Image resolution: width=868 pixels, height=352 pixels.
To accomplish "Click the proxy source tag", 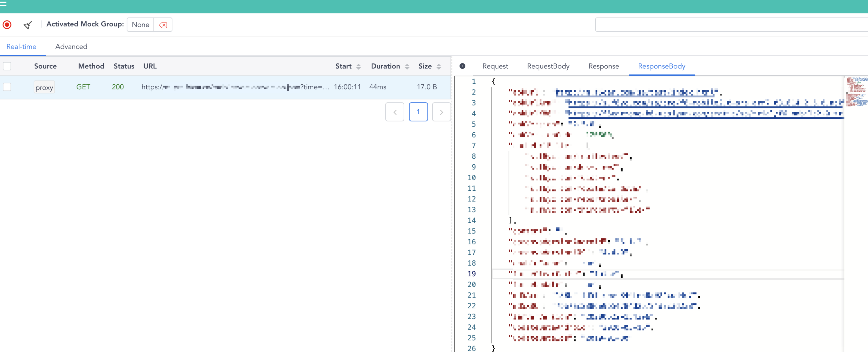I will [44, 87].
